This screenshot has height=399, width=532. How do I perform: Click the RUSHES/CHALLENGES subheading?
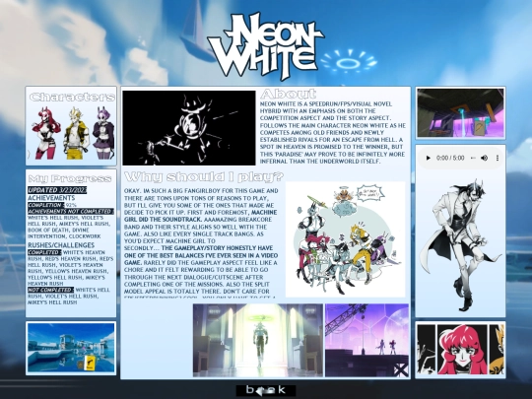point(61,245)
